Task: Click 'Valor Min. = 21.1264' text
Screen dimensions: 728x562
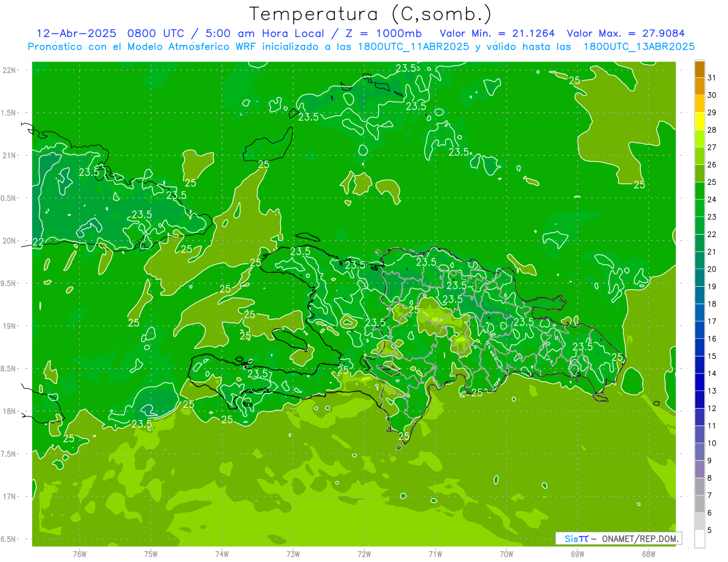Action: (497, 33)
